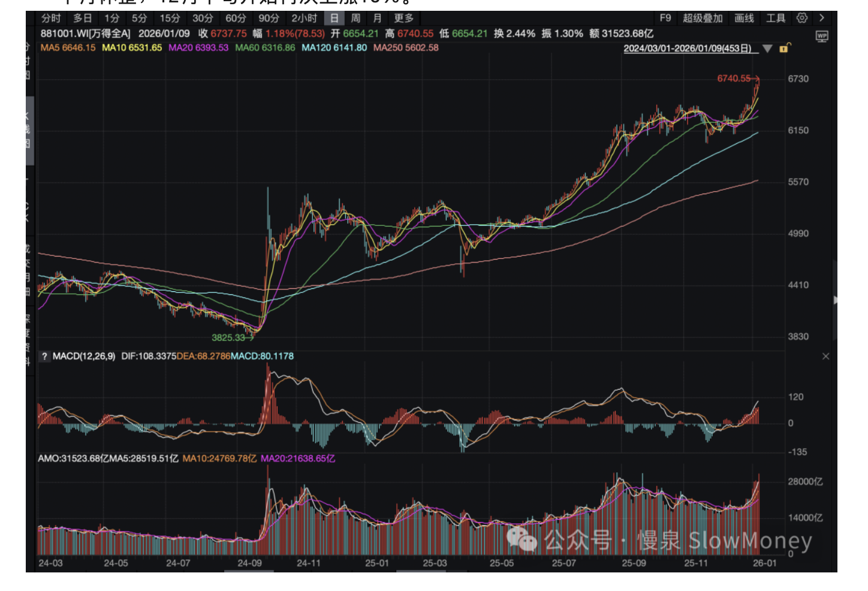This screenshot has width=868, height=591.
Task: Select the 90分 interval tab
Action: [269, 18]
